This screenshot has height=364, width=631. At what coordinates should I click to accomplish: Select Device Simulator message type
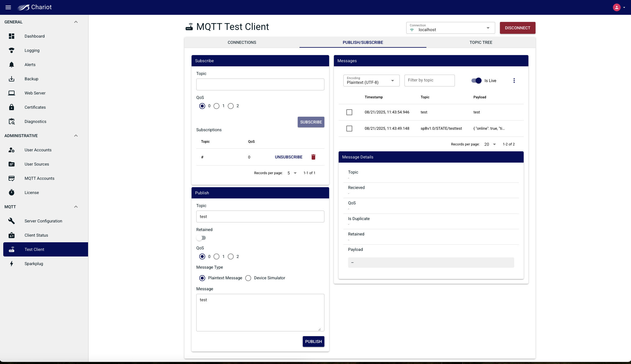[x=248, y=278]
